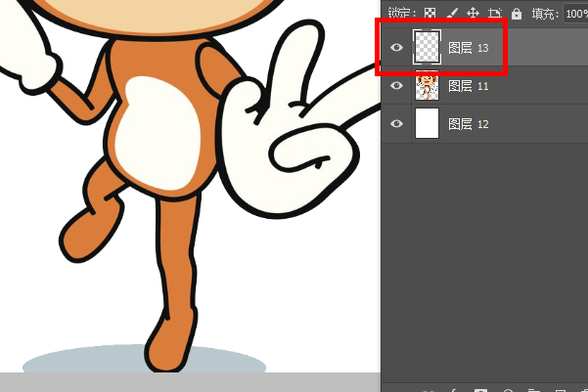Enable lock position move-arrows icon
This screenshot has width=588, height=392.
(473, 13)
